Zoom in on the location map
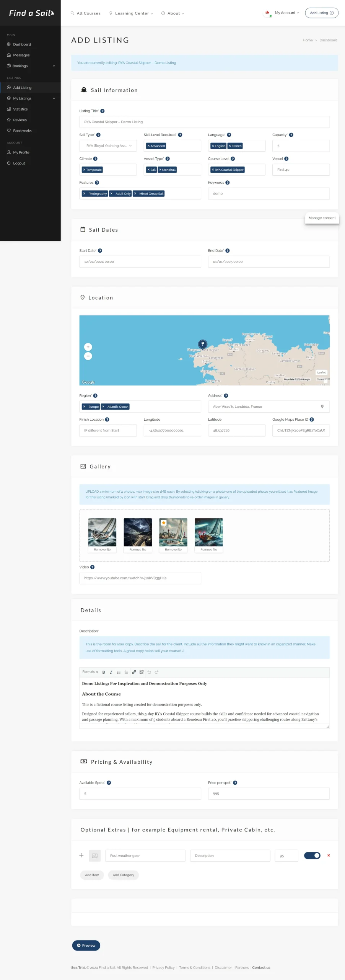 pyautogui.click(x=88, y=347)
